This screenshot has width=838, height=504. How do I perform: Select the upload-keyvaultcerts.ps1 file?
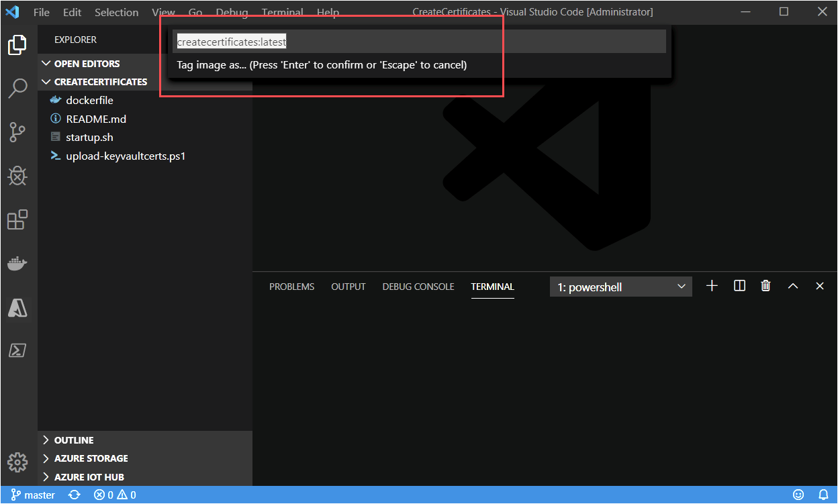(127, 155)
